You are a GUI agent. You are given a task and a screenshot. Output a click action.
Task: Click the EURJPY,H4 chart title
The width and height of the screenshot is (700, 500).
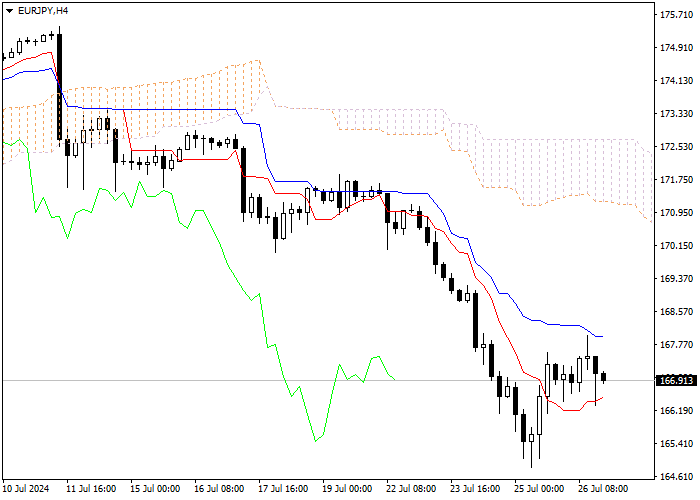(x=43, y=11)
